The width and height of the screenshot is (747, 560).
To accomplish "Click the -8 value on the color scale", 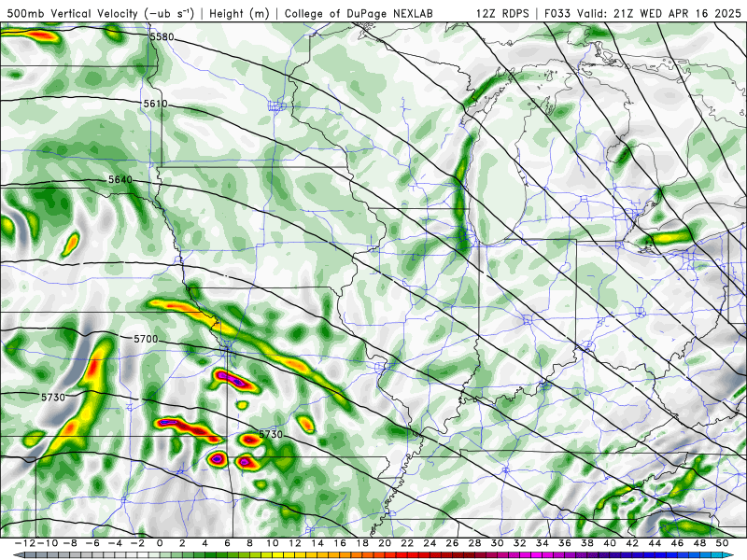I will point(70,543).
